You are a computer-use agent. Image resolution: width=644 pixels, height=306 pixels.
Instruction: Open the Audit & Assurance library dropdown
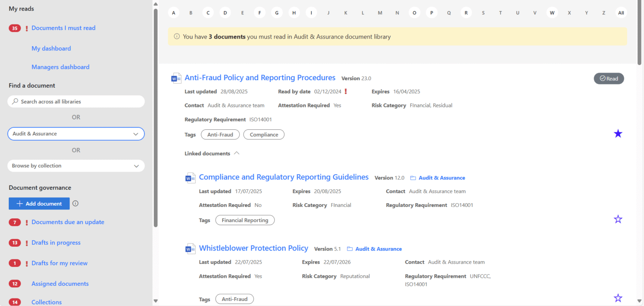click(76, 134)
